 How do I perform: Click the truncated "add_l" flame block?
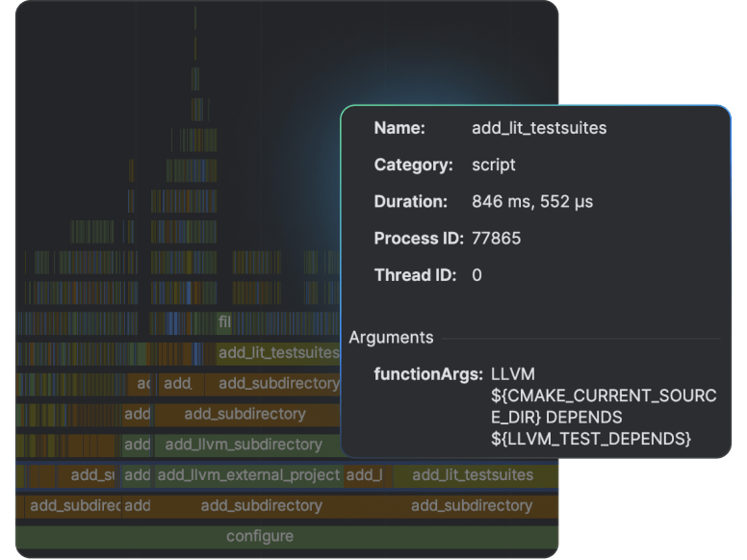pyautogui.click(x=365, y=474)
